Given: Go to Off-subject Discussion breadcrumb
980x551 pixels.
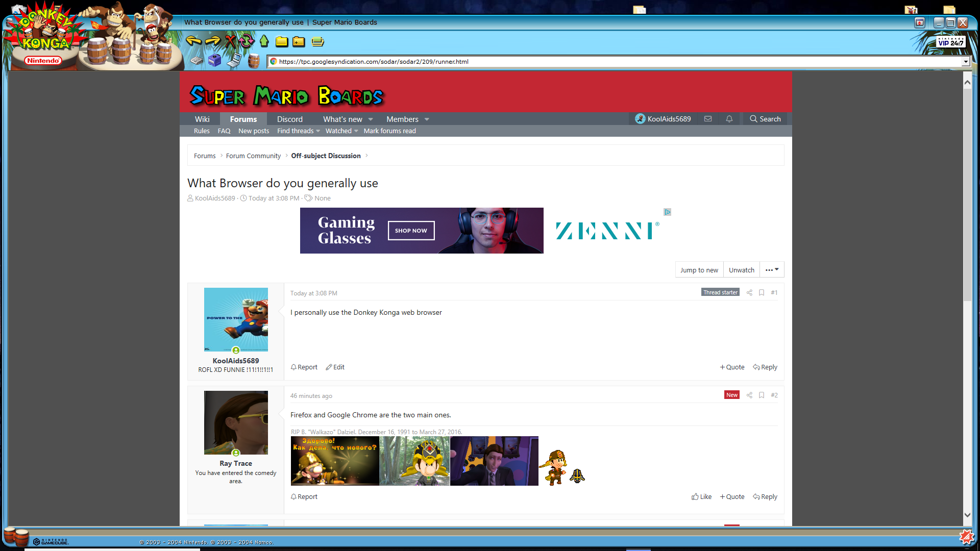Looking at the screenshot, I should click(326, 156).
